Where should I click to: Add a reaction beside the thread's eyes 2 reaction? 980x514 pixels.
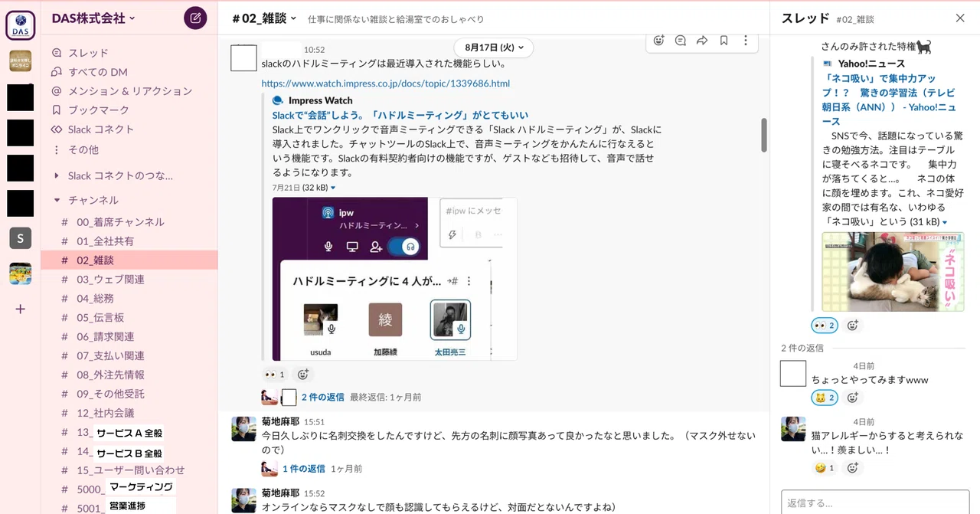[853, 326]
